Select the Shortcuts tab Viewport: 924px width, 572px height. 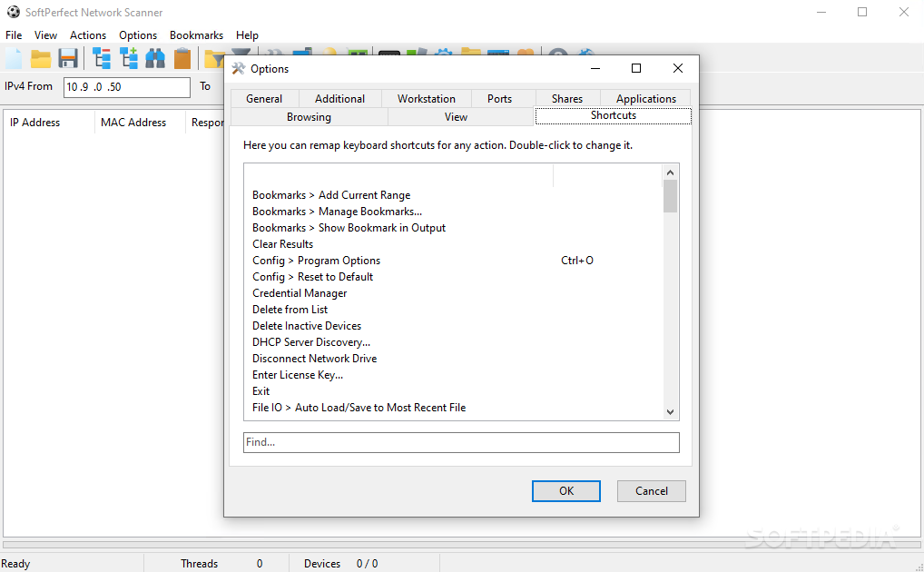[x=613, y=115]
